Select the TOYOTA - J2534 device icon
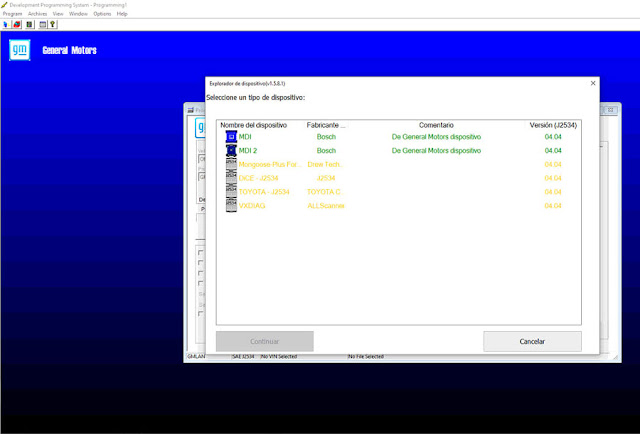 231,192
